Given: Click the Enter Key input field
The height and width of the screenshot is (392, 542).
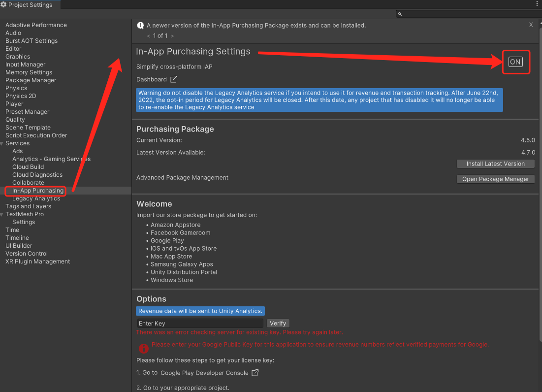Looking at the screenshot, I should 200,324.
